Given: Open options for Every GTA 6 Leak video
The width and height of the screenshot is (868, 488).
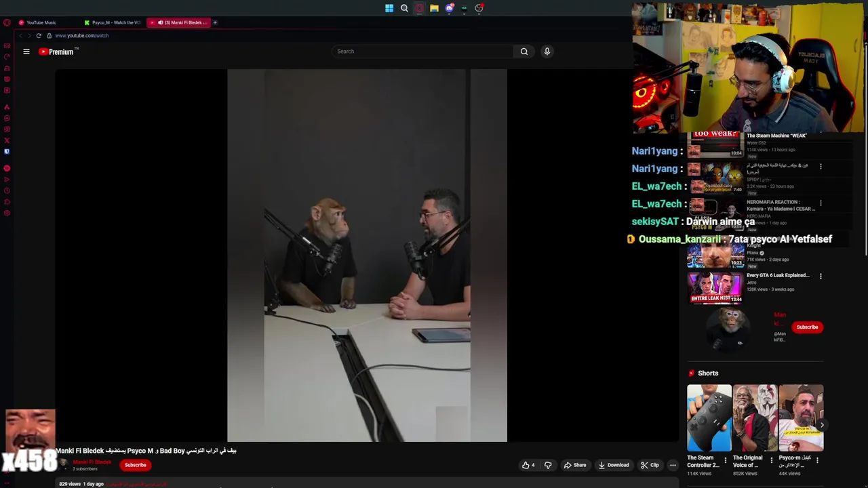Looking at the screenshot, I should click(821, 276).
